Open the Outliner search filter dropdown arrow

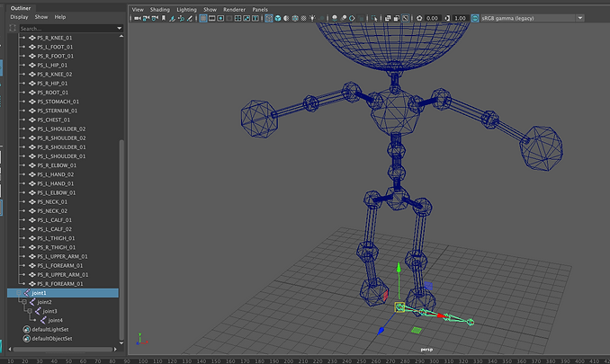(120, 29)
